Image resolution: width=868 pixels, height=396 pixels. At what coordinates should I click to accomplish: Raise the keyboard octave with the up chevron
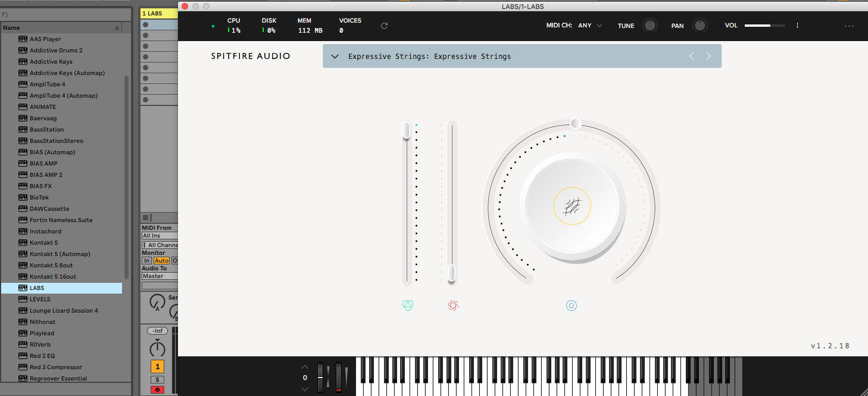pos(305,367)
